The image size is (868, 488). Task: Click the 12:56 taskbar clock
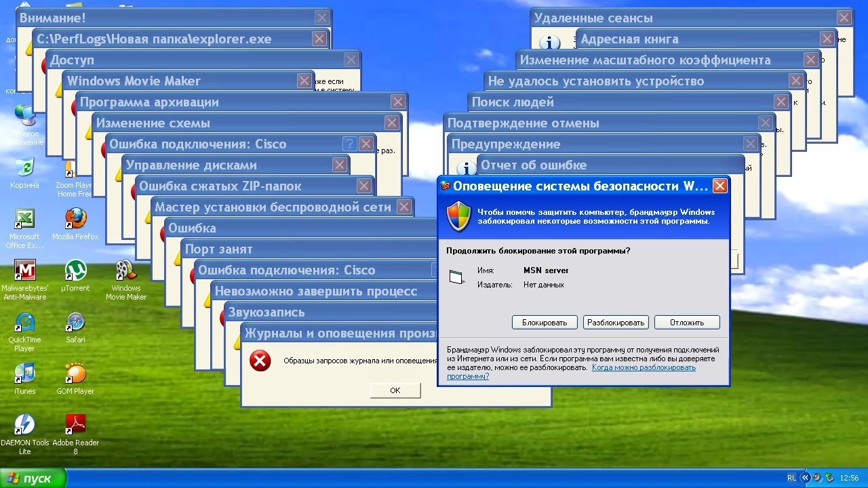pos(849,478)
